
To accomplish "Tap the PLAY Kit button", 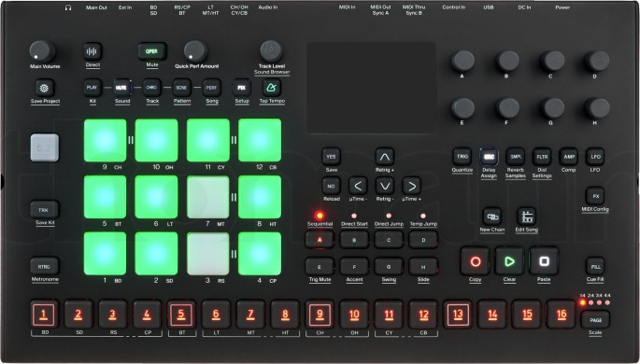I will (x=92, y=88).
